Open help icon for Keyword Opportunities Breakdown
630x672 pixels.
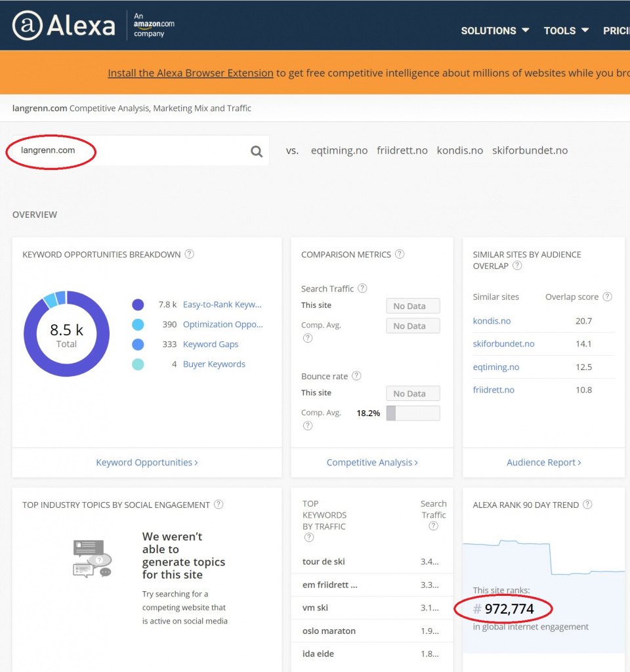pos(189,254)
